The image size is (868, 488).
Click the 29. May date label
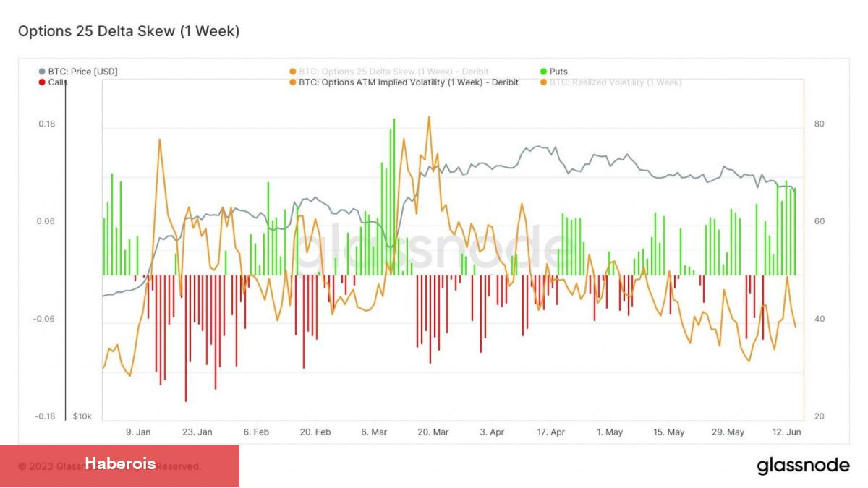point(728,432)
